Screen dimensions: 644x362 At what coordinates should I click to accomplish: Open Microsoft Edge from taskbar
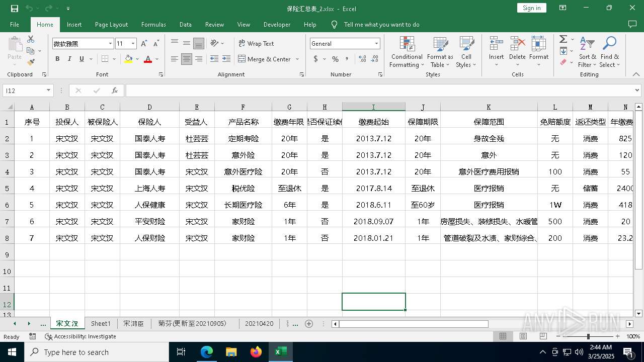pos(207,352)
